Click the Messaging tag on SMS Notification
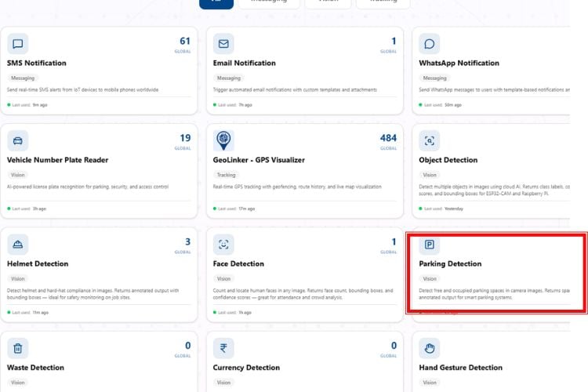Screen dimensions: 588x392 click(23, 78)
